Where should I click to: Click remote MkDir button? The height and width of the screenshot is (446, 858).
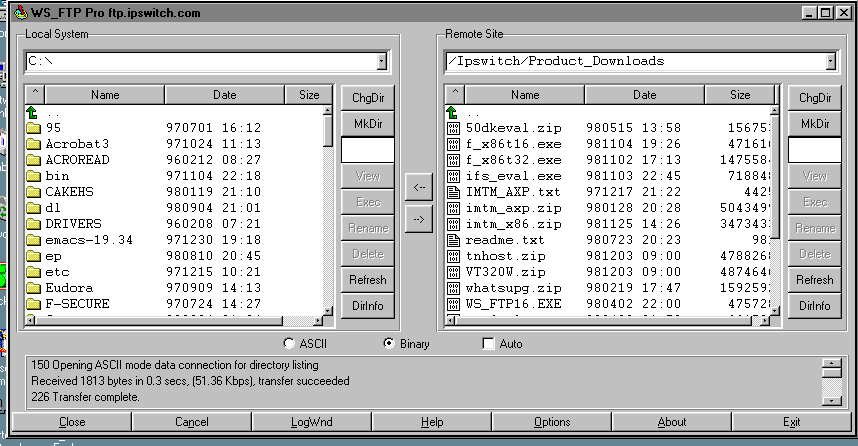tap(815, 124)
